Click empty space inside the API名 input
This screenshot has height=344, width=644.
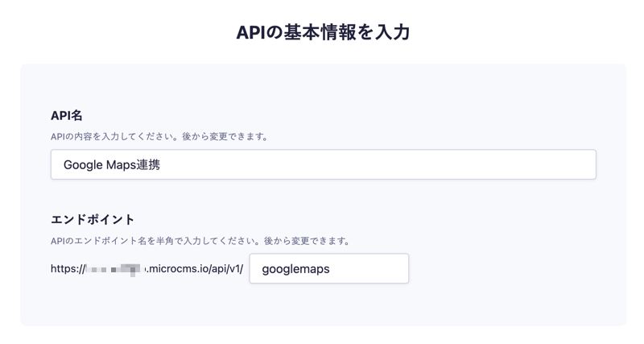(x=402, y=164)
